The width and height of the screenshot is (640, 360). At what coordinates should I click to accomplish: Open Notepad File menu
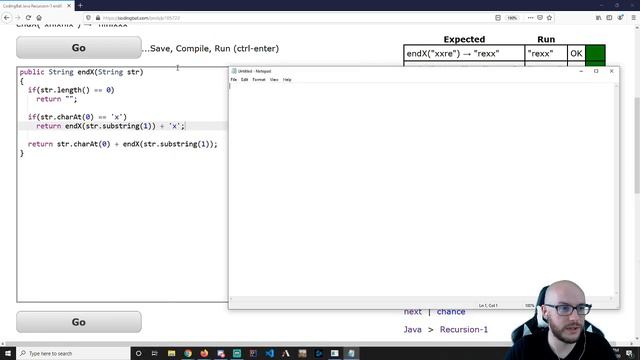click(x=233, y=80)
